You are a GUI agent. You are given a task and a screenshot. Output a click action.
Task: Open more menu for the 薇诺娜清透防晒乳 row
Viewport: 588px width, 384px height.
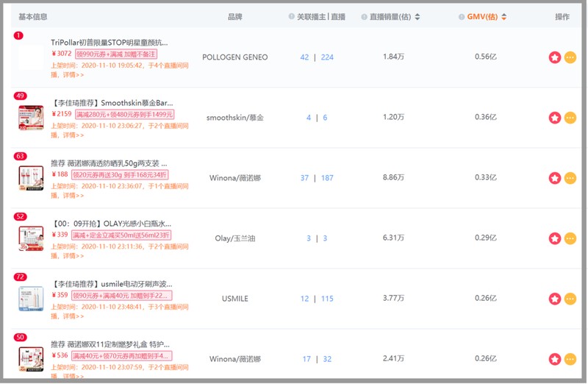570,178
